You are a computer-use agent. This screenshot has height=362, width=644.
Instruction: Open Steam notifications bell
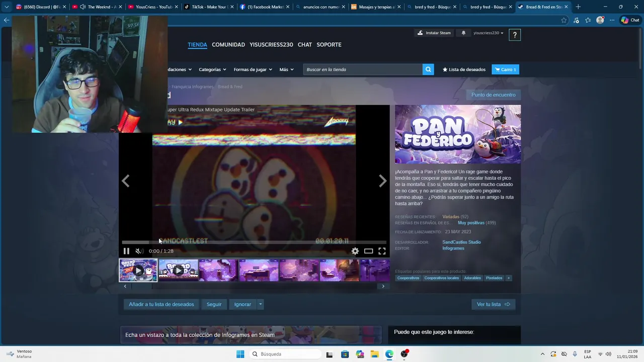[463, 33]
